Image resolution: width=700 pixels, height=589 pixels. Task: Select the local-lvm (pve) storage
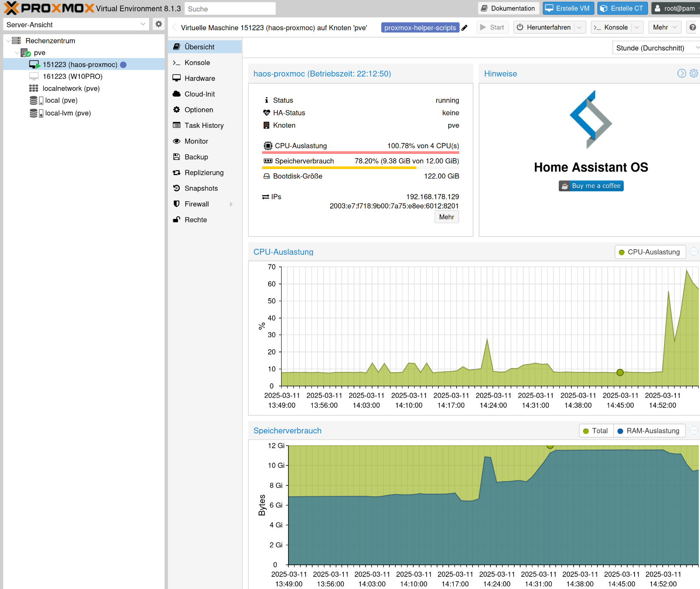[68, 113]
